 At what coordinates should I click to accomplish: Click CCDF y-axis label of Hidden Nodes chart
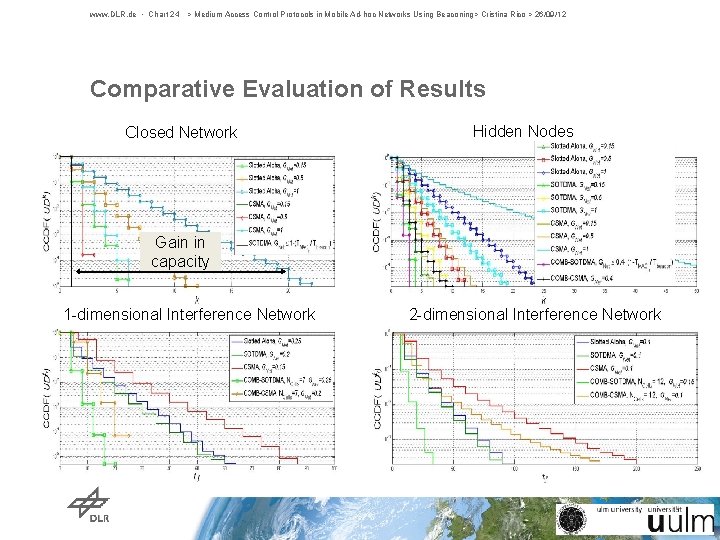[377, 222]
